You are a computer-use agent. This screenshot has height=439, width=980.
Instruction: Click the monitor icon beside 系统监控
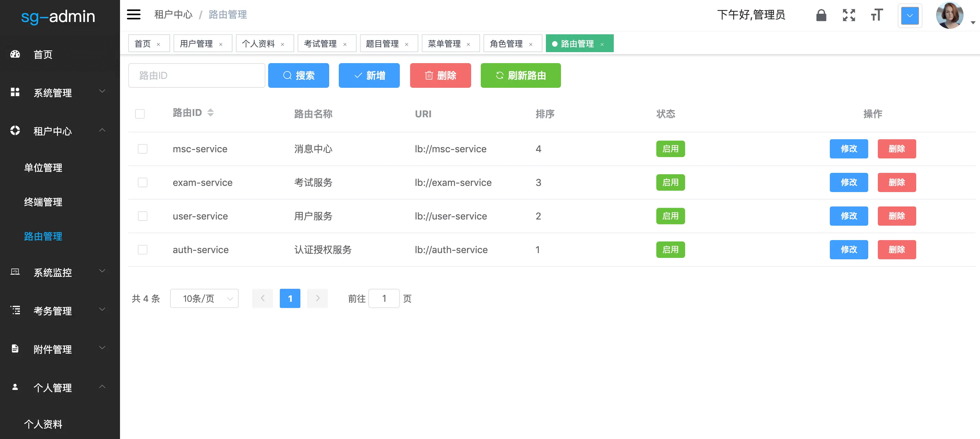pos(15,272)
